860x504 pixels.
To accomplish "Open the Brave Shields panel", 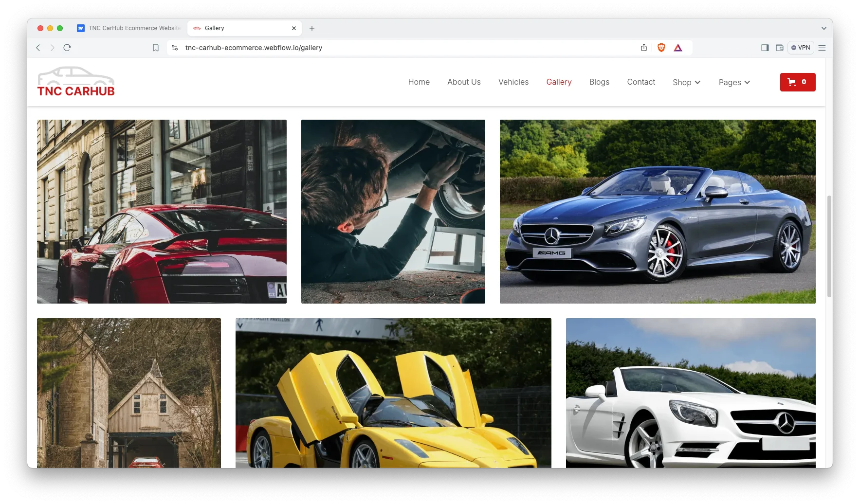I will [661, 47].
